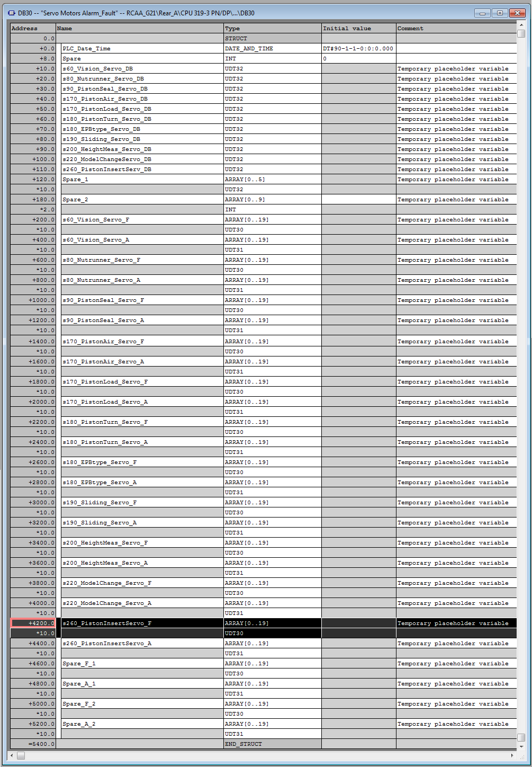Click the vertical scrollbar down arrow

tap(521, 746)
